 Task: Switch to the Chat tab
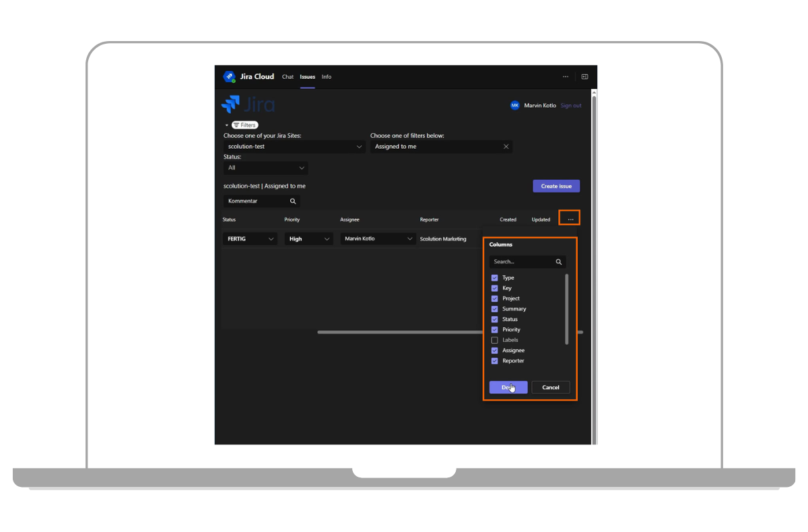(288, 77)
